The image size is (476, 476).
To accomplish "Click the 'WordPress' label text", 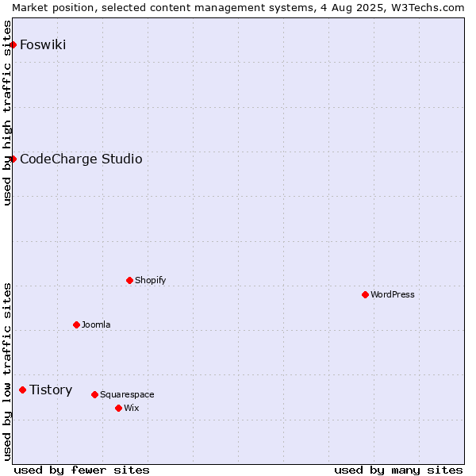I will pos(392,294).
